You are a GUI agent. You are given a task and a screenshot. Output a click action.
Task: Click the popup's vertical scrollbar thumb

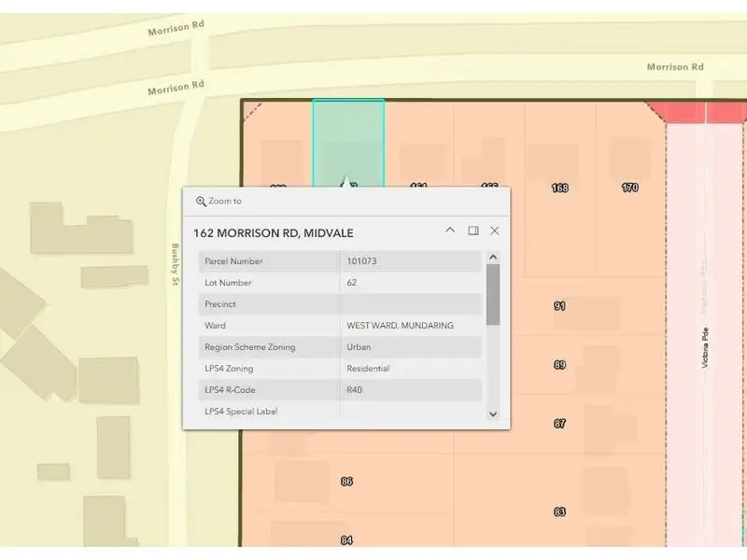[x=493, y=294]
